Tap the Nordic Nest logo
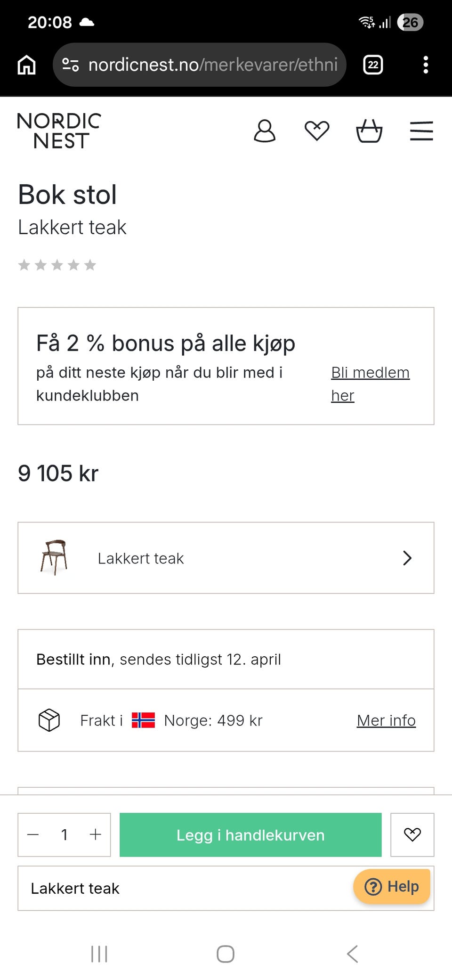This screenshot has width=452, height=980. 59,131
